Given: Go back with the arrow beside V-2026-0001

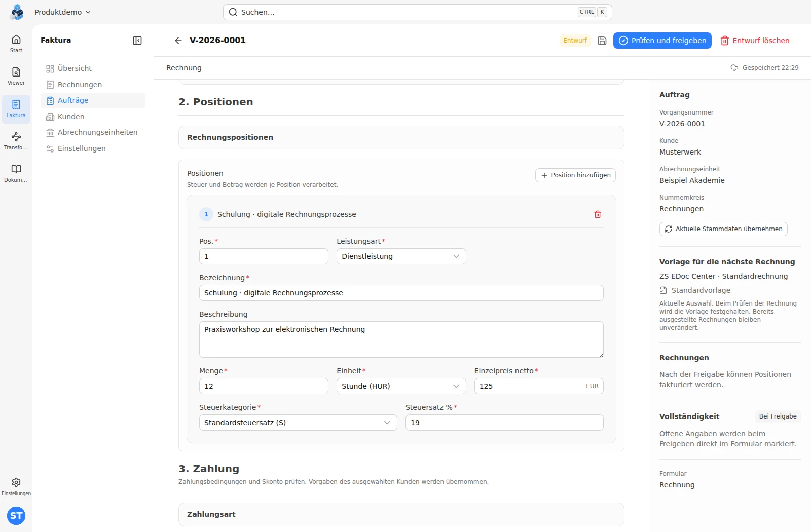Looking at the screenshot, I should (178, 41).
